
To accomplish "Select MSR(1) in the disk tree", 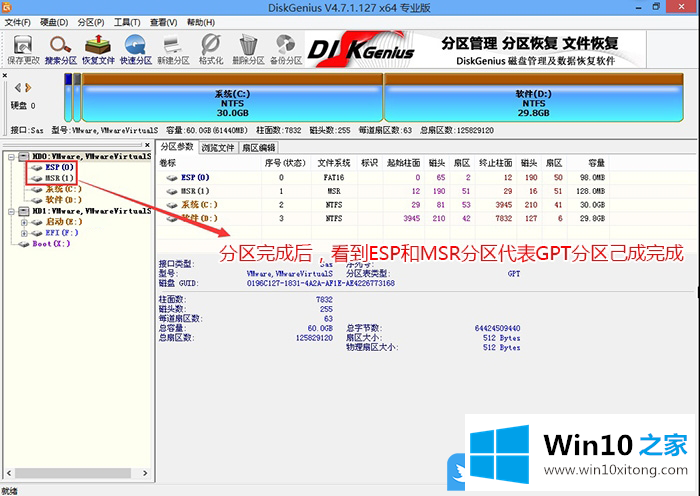I will 59,178.
